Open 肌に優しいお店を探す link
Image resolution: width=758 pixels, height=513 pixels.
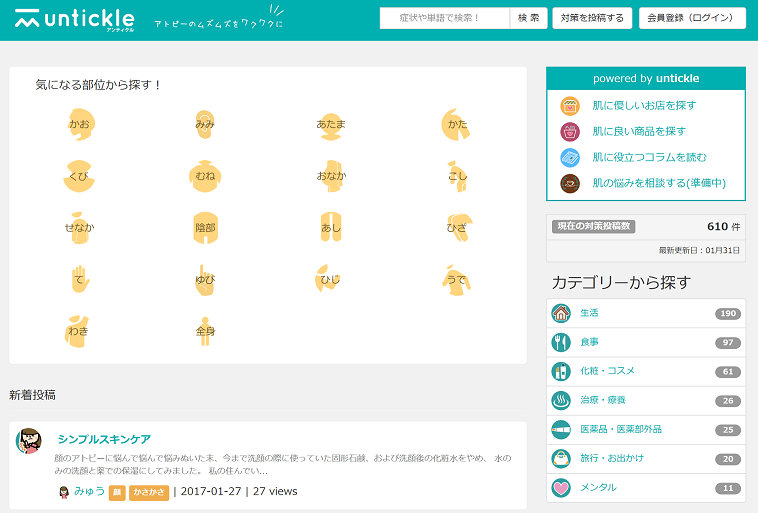click(644, 105)
